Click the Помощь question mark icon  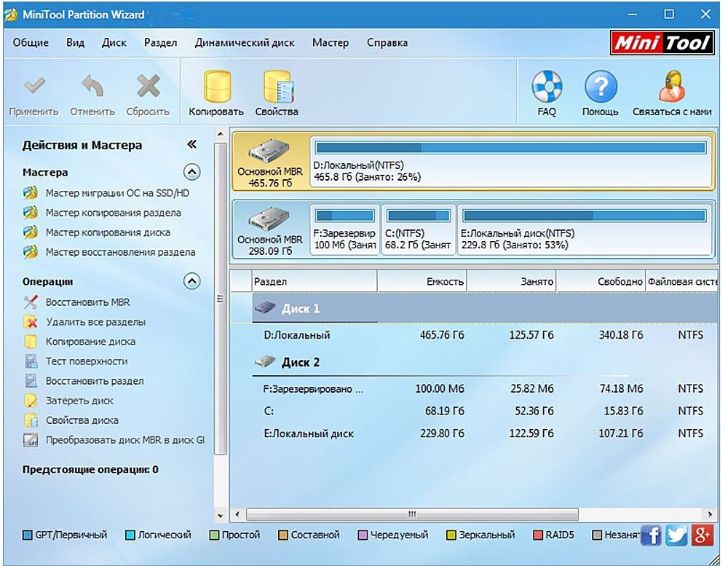point(601,87)
